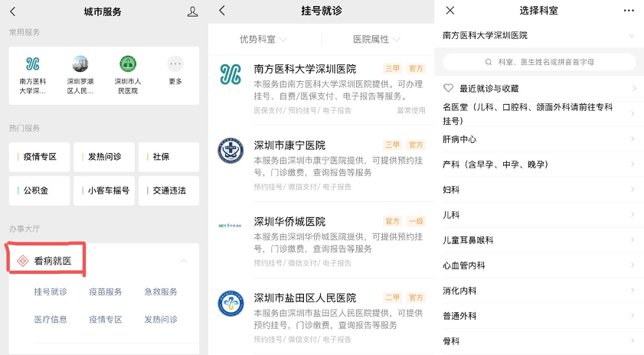644x355 pixels.
Task: Open the three-dot menu in 选择科室
Action: (629, 11)
